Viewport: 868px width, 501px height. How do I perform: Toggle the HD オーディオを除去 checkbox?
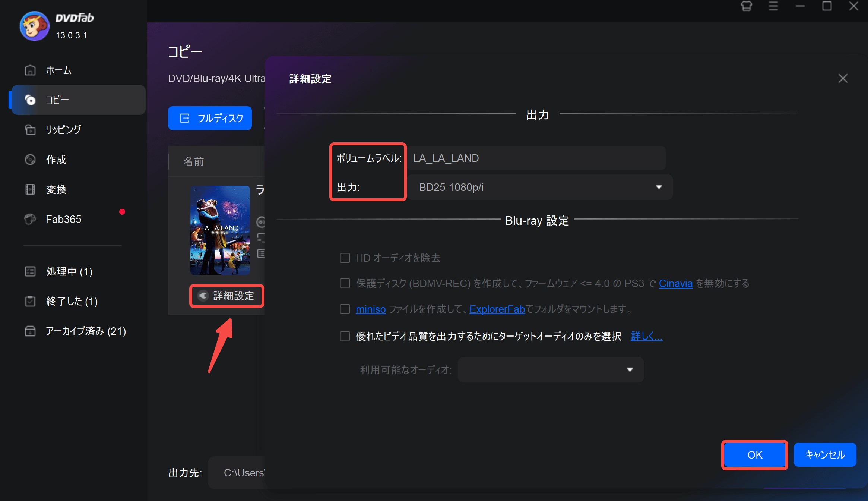coord(345,258)
